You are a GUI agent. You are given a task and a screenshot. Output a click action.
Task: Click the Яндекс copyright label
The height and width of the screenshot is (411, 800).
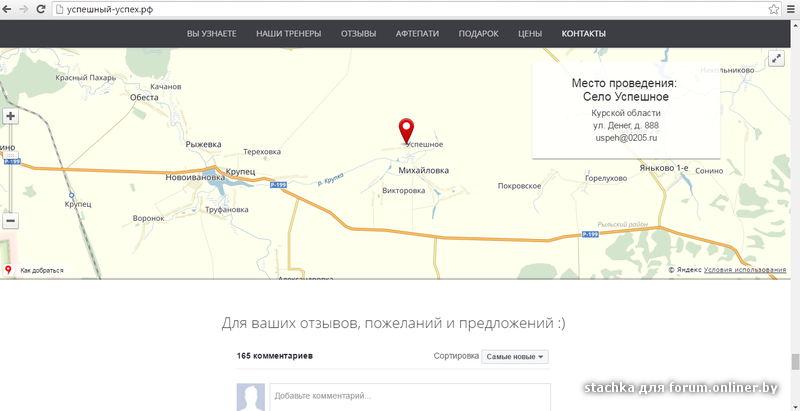[x=685, y=270]
